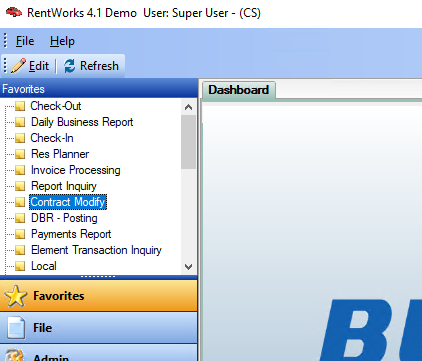The width and height of the screenshot is (422, 361).
Task: Click the RentWorks red car title icon
Action: 14,12
